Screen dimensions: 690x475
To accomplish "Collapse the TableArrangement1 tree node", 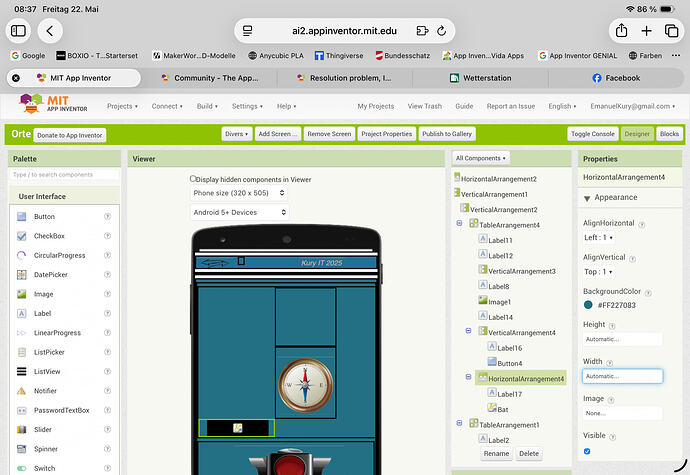I will click(459, 423).
